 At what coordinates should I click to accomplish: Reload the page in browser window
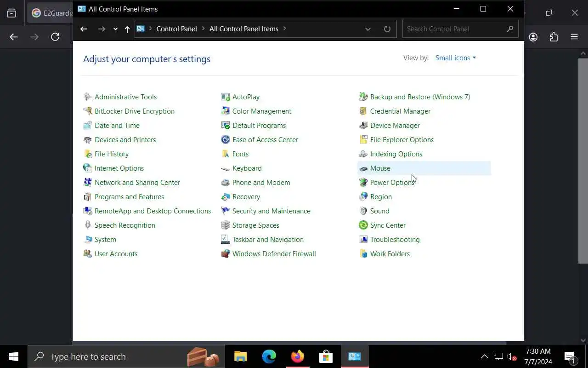55,37
